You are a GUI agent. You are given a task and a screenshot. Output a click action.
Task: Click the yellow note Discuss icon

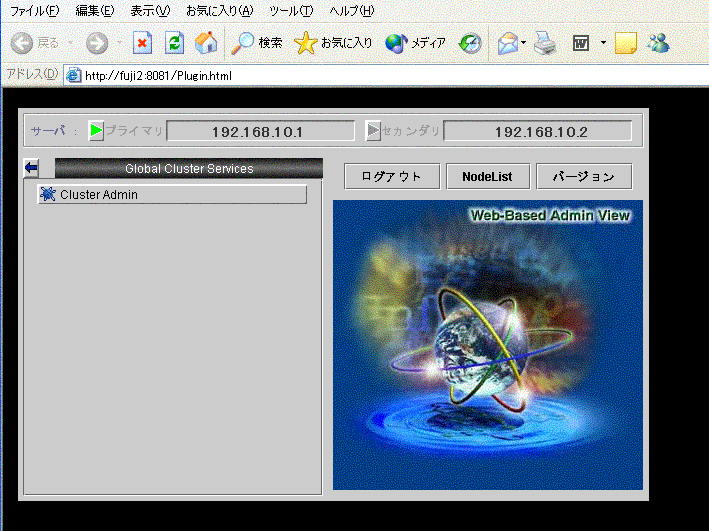626,43
